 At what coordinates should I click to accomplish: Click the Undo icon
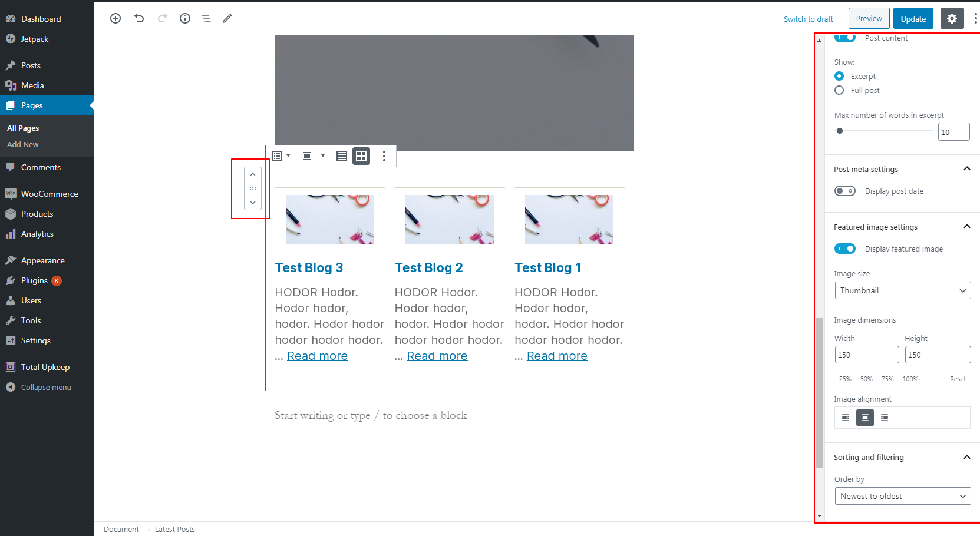(139, 18)
